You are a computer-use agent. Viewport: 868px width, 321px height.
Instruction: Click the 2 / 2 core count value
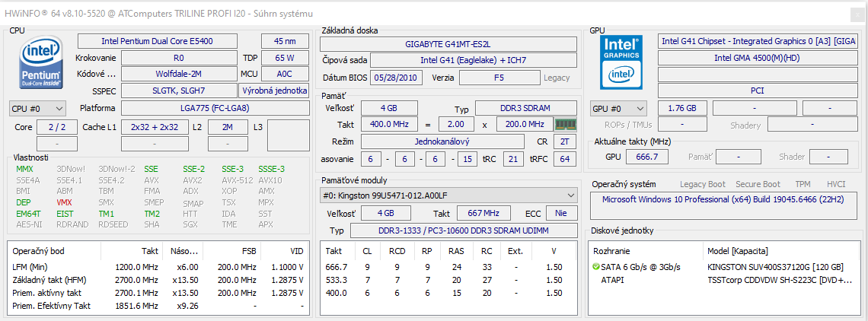pyautogui.click(x=57, y=127)
